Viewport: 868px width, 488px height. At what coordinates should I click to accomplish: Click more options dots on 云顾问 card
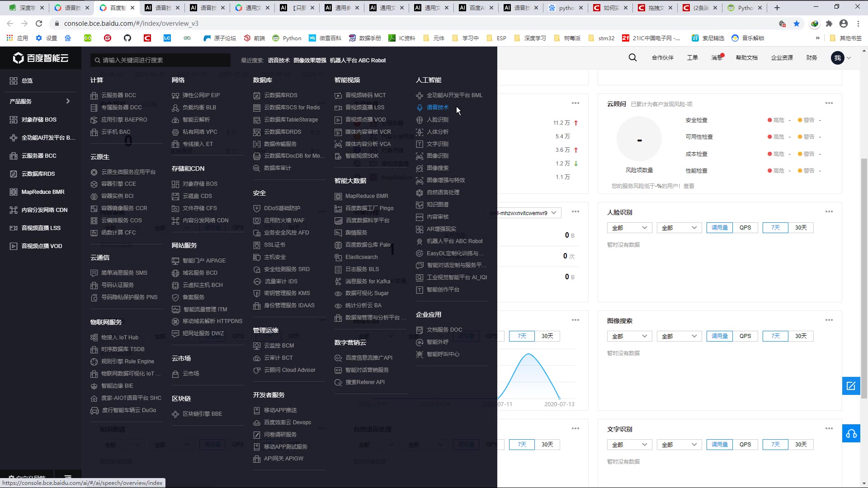[x=829, y=103]
